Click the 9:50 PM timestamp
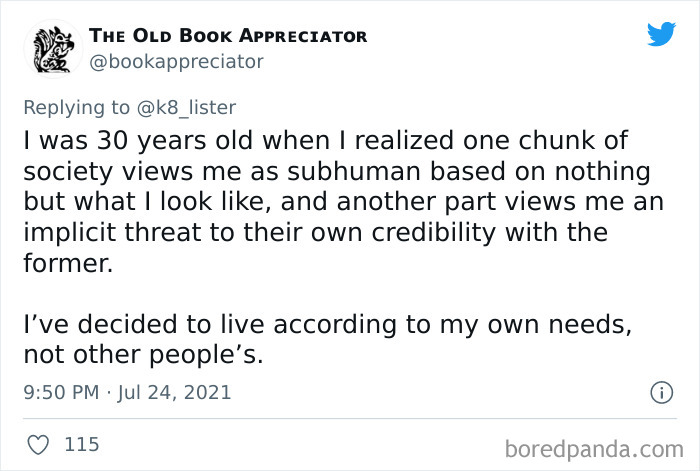This screenshot has height=471, width=700. point(62,393)
